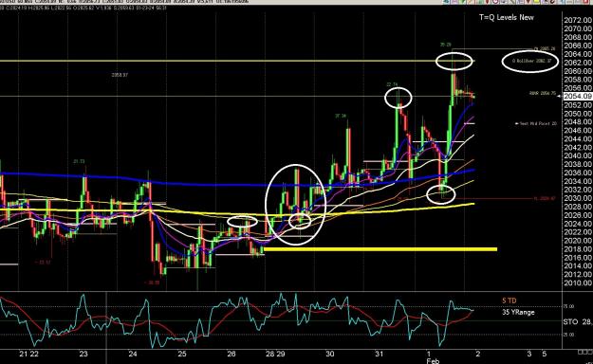This screenshot has width=593, height=364.
Task: Click the 2070.00 price axis label
Action: click(x=578, y=28)
